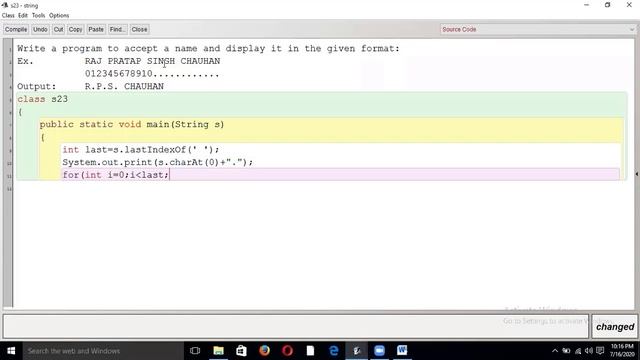Show hidden system tray icons

click(x=555, y=351)
